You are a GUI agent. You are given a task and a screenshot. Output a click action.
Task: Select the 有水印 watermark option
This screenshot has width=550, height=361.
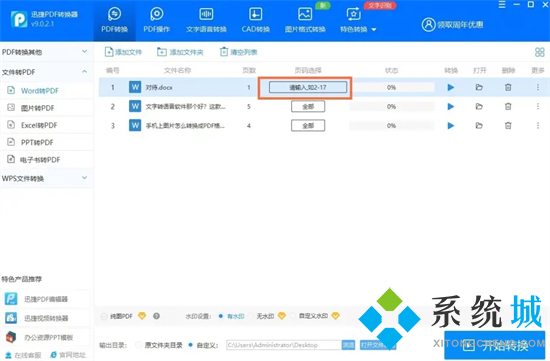pos(220,316)
